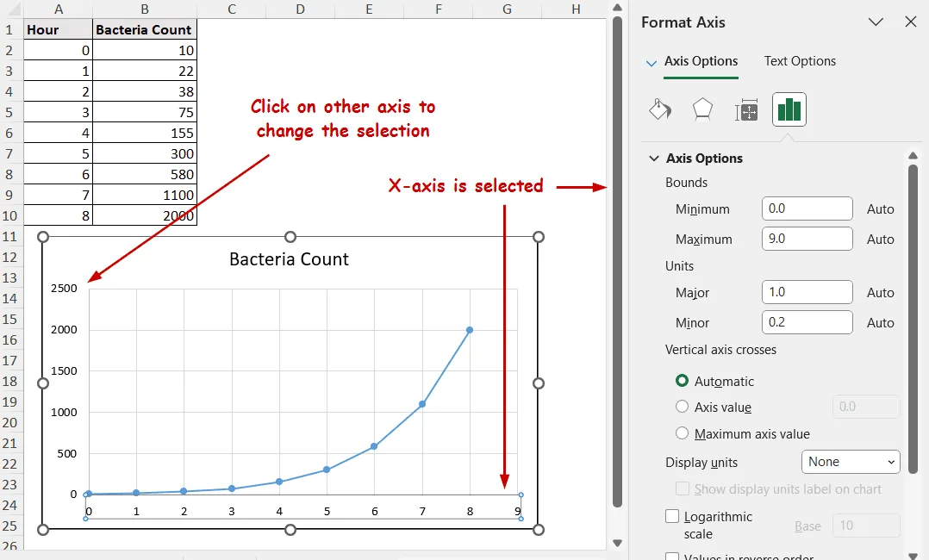Click the vertical axis label 2500
The width and height of the screenshot is (929, 560).
pyautogui.click(x=64, y=288)
